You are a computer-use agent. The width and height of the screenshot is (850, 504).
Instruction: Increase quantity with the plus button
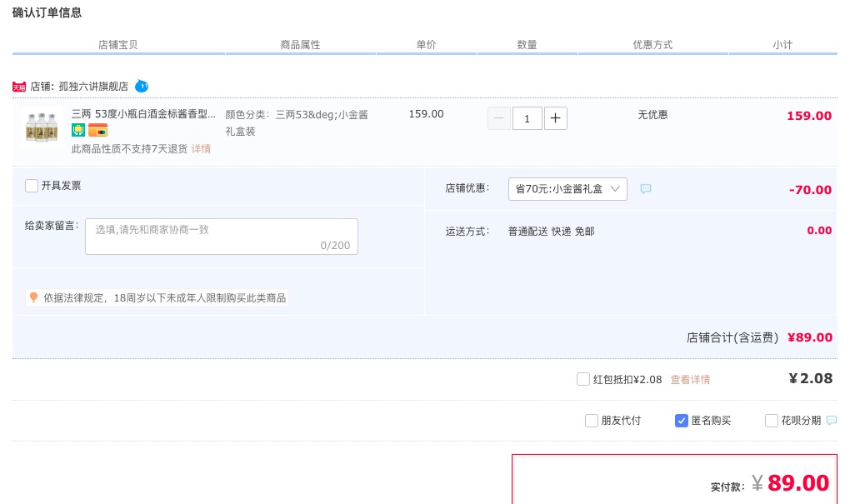pyautogui.click(x=555, y=118)
